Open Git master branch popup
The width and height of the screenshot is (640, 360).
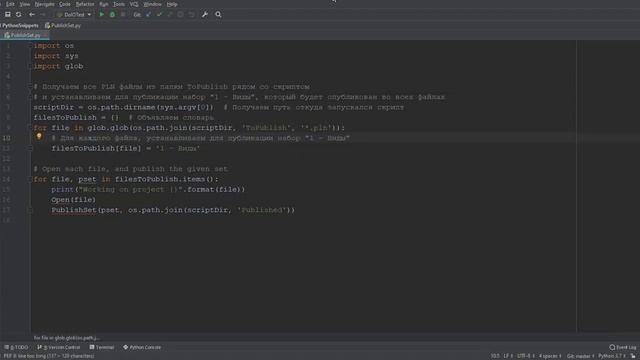coord(580,356)
